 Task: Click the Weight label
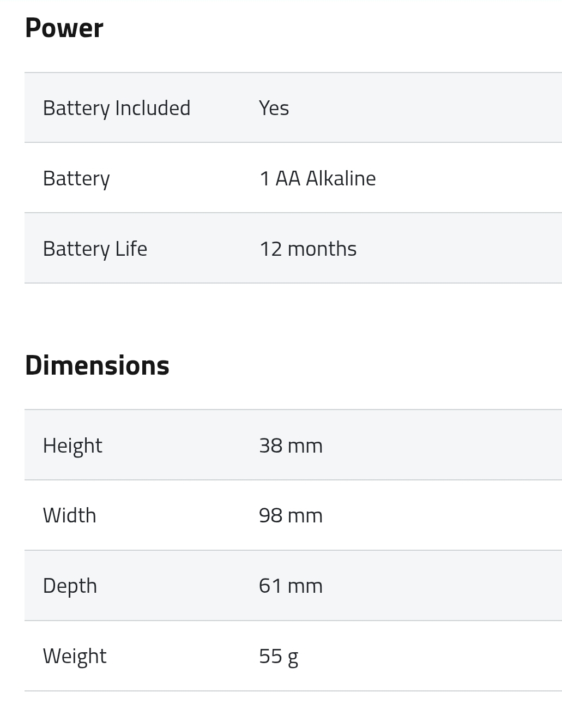pos(75,656)
